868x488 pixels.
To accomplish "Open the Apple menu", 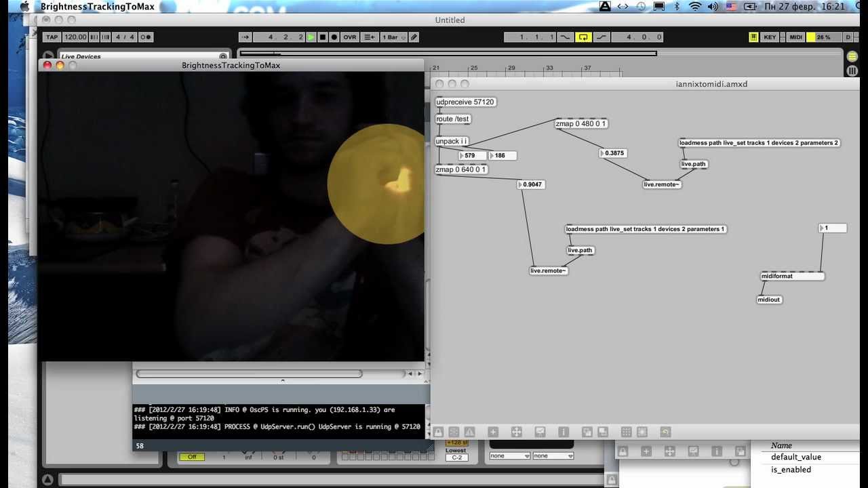I will point(24,6).
